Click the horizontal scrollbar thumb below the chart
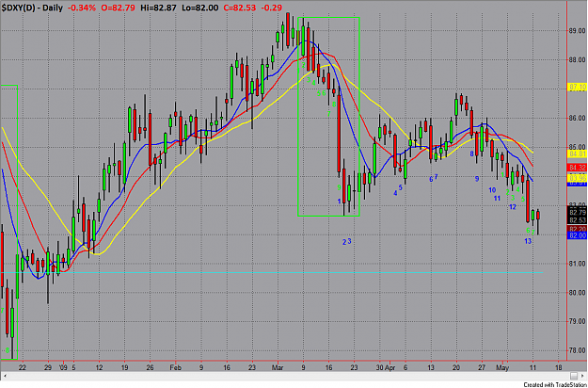This screenshot has height=388, width=588. coord(574,376)
